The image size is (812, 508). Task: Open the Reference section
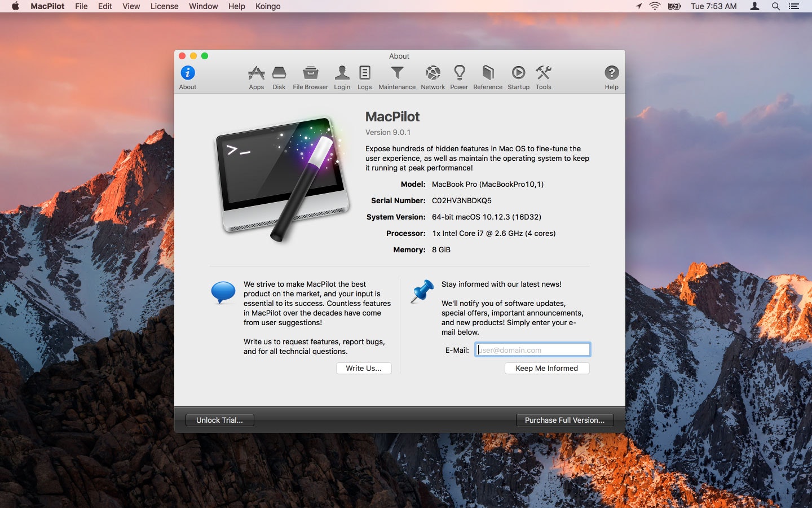487,77
